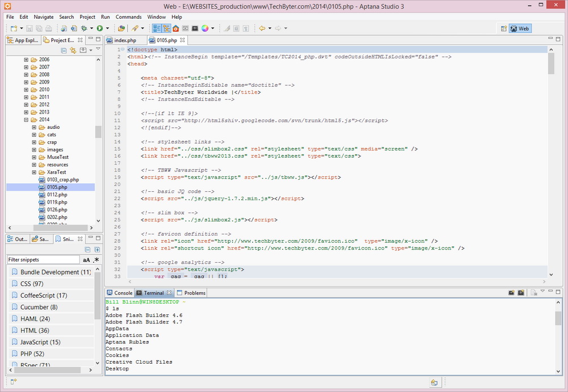This screenshot has height=392, width=568.
Task: Click the status bar update icon at bottom-right
Action: click(434, 382)
